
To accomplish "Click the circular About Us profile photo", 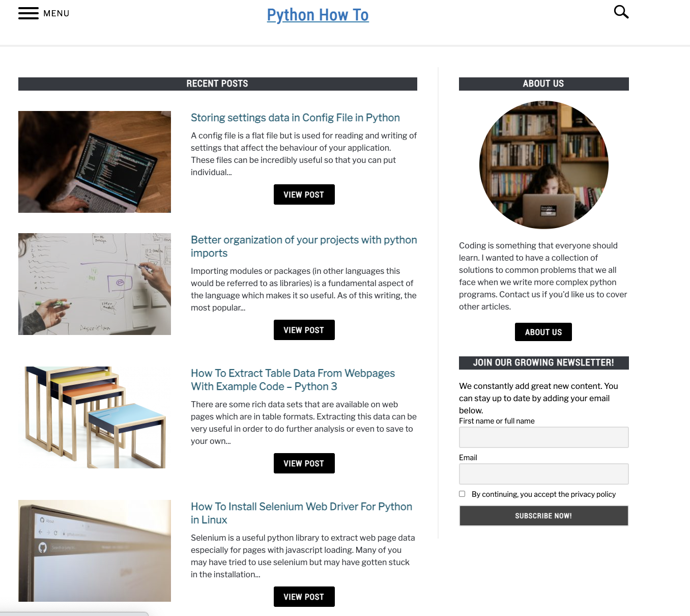I will click(x=544, y=165).
